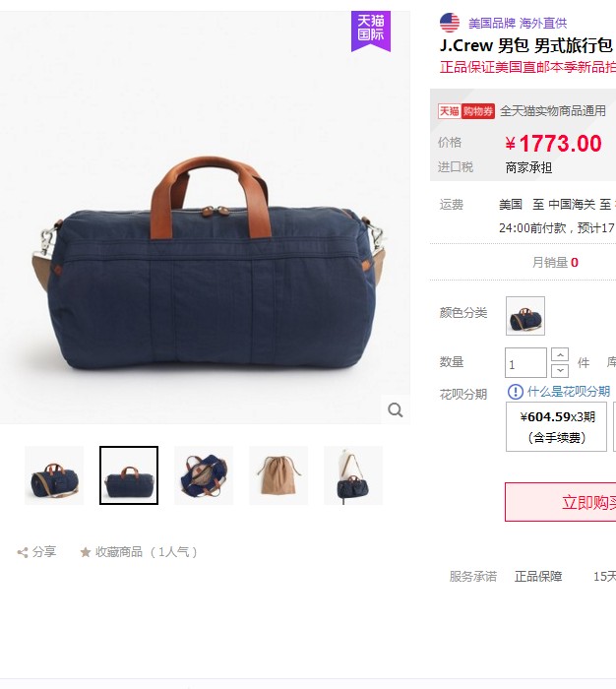Decrease quantity with the down arrow
The width and height of the screenshot is (616, 689).
click(x=560, y=370)
